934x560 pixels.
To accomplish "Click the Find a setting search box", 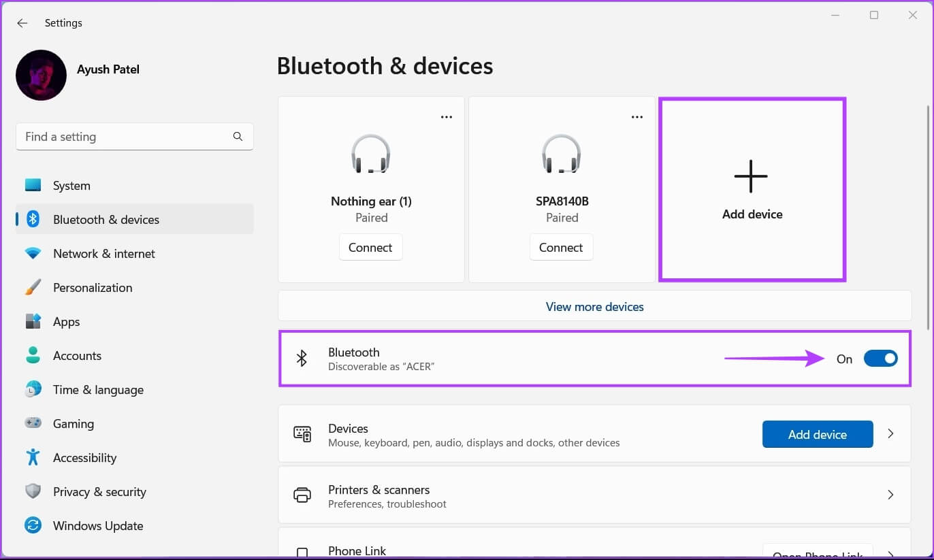I will [126, 137].
